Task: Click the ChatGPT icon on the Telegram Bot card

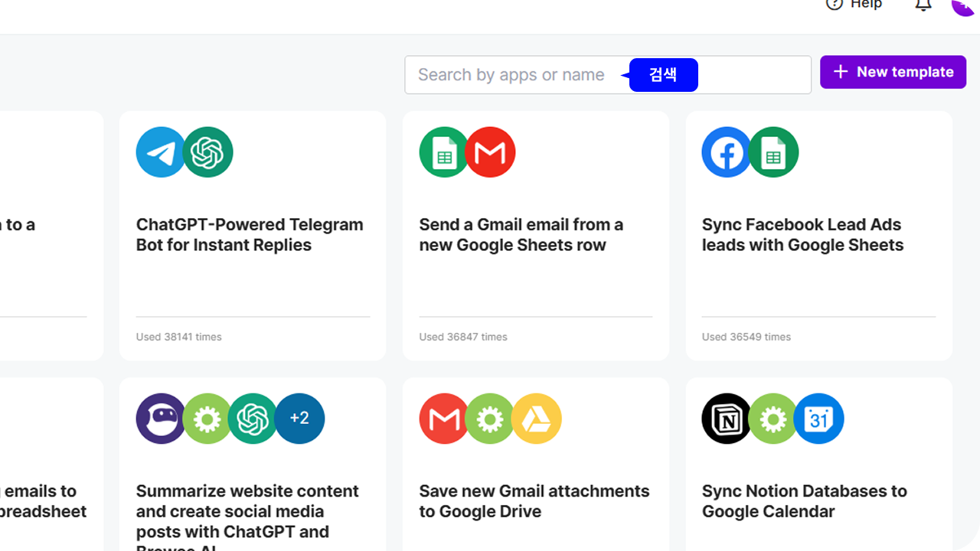Action: [x=207, y=152]
